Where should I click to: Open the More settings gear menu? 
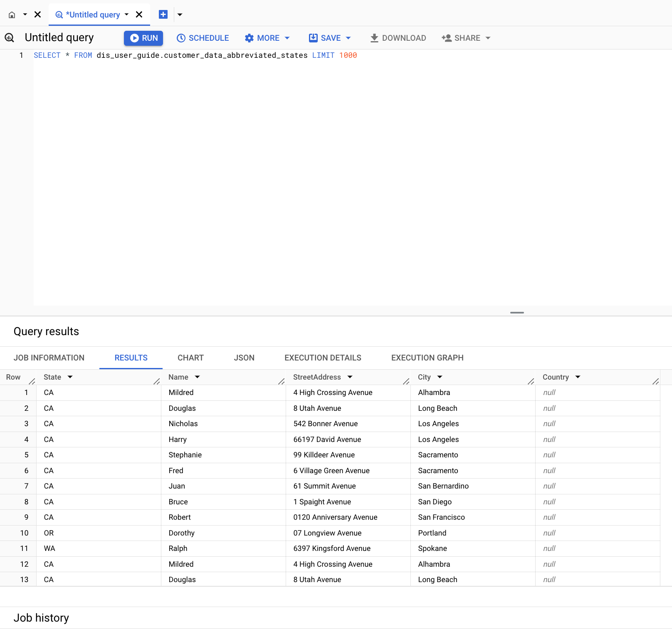267,38
